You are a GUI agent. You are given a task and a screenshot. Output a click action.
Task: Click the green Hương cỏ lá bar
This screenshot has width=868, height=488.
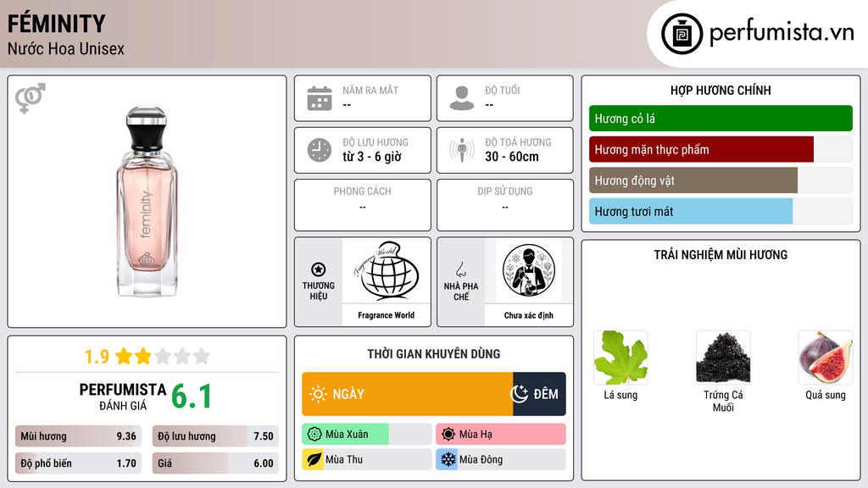click(721, 119)
